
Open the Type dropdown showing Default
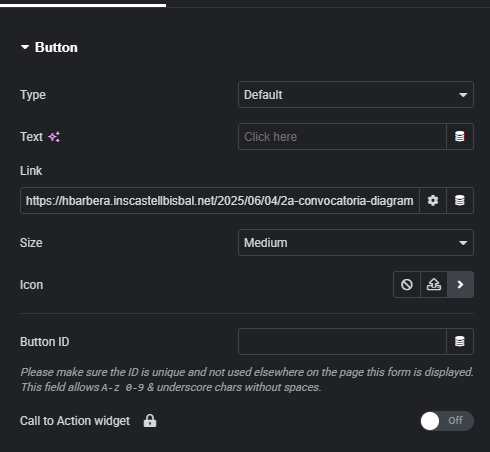(356, 95)
